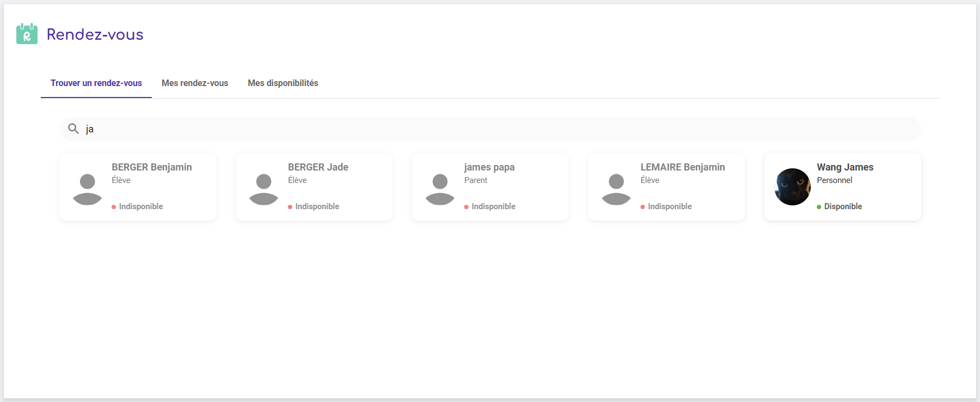Select the BERGER Benjamin name
The image size is (980, 402).
[x=152, y=167]
